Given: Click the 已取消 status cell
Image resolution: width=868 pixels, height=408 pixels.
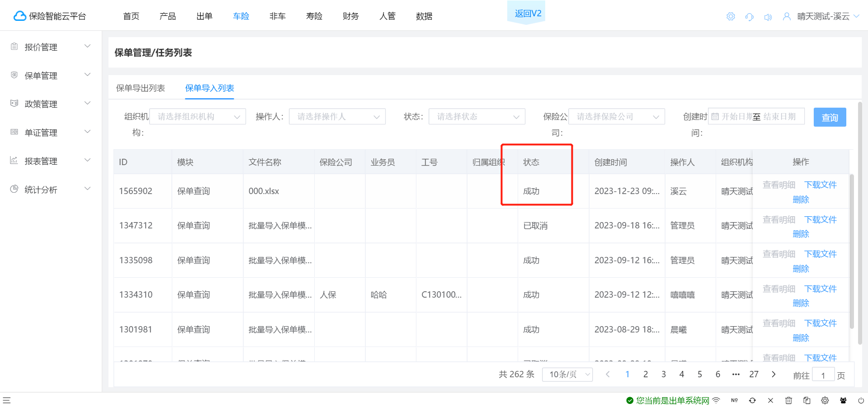Looking at the screenshot, I should (x=553, y=226).
